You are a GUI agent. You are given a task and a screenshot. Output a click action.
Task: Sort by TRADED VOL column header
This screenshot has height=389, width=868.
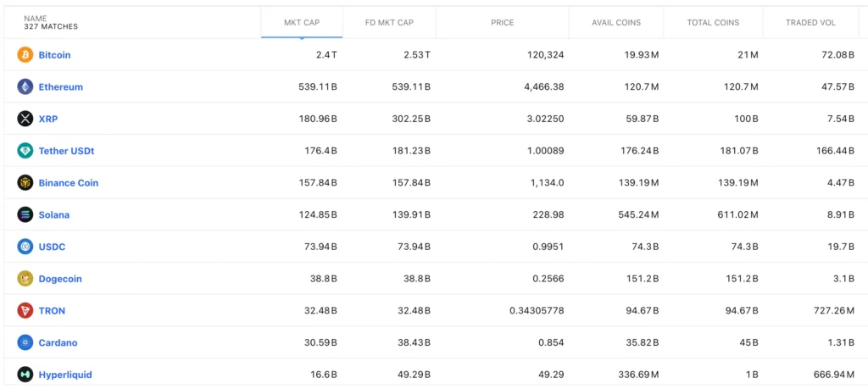click(x=810, y=23)
